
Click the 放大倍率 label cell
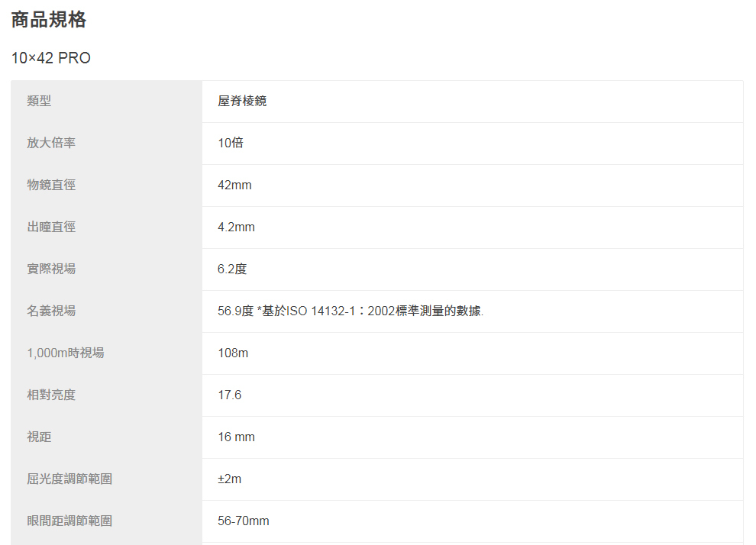pos(51,143)
